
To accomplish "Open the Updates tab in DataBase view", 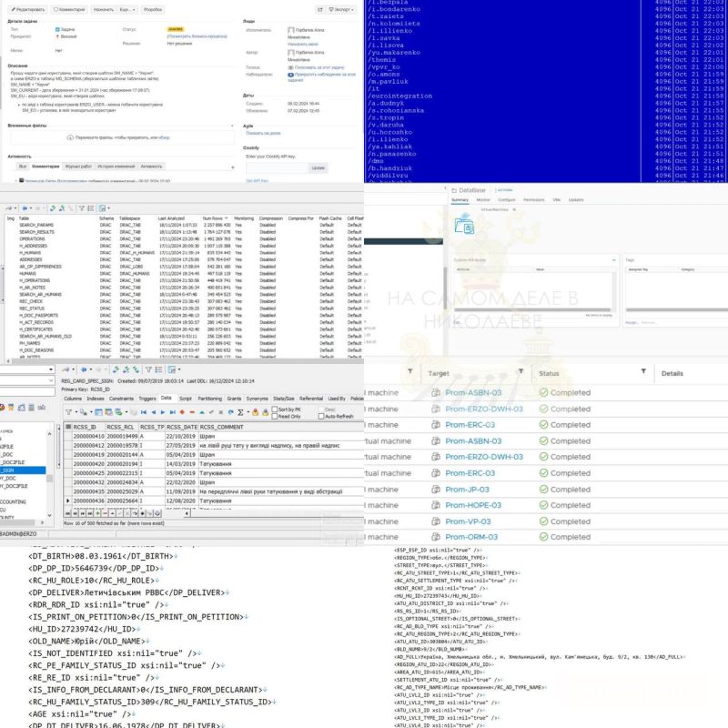I will pos(576,200).
